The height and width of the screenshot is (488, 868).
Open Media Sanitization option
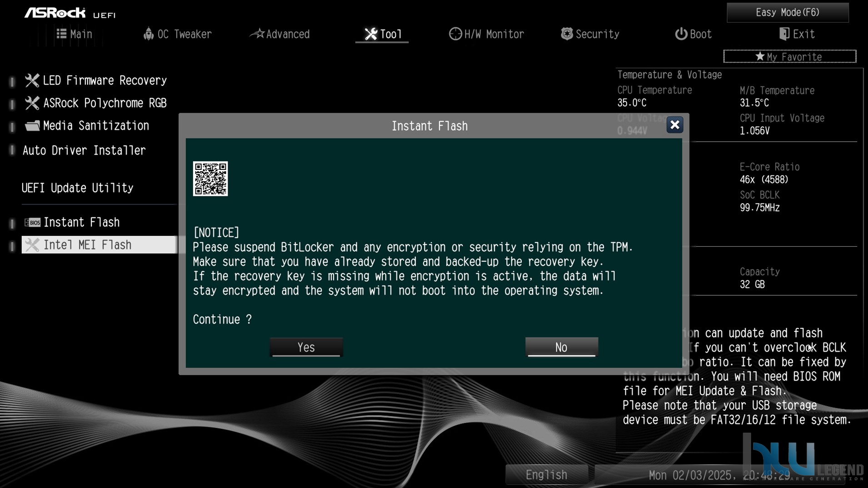87,126
